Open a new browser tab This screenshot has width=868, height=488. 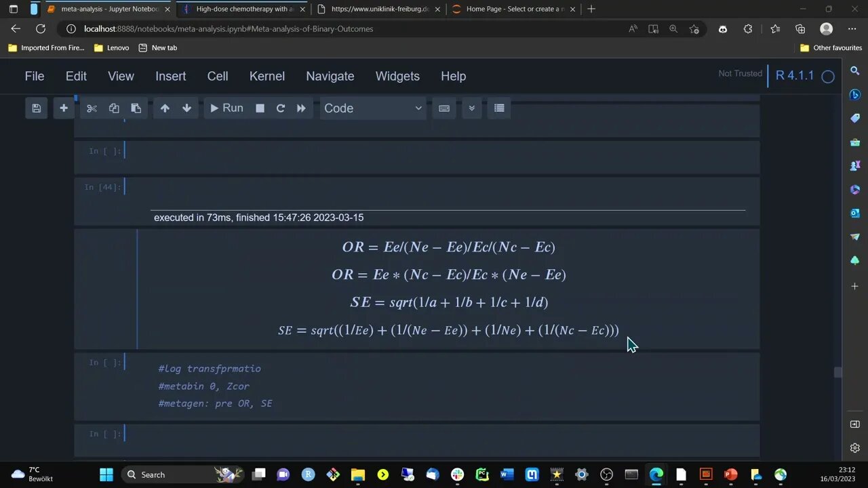pyautogui.click(x=591, y=9)
